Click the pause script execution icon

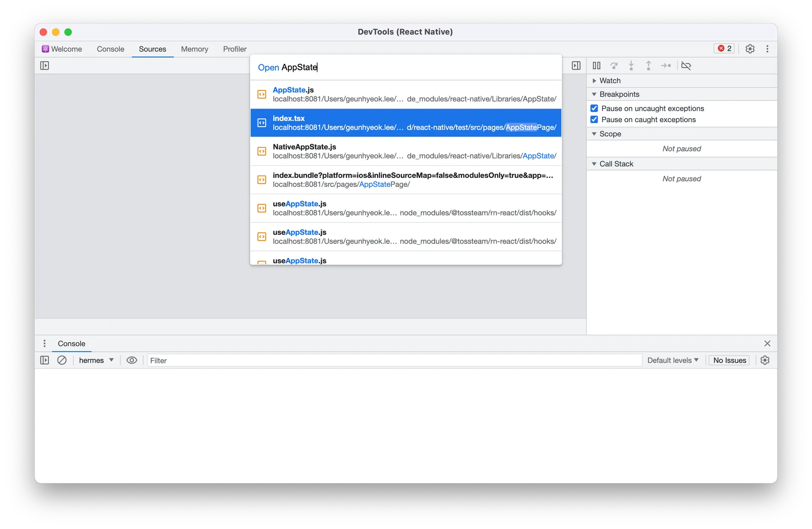click(x=596, y=65)
